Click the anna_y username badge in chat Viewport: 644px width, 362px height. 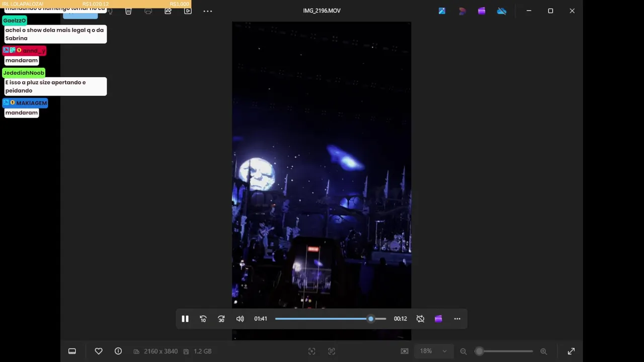pos(24,51)
